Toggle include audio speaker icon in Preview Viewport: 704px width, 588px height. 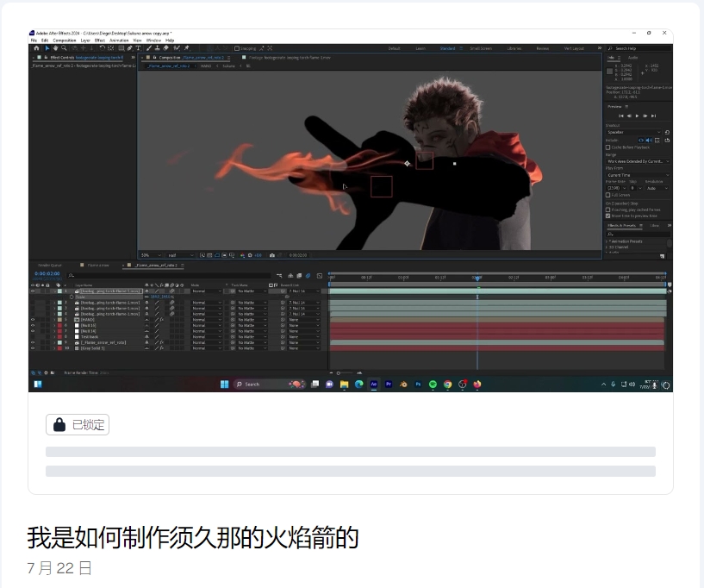(649, 141)
